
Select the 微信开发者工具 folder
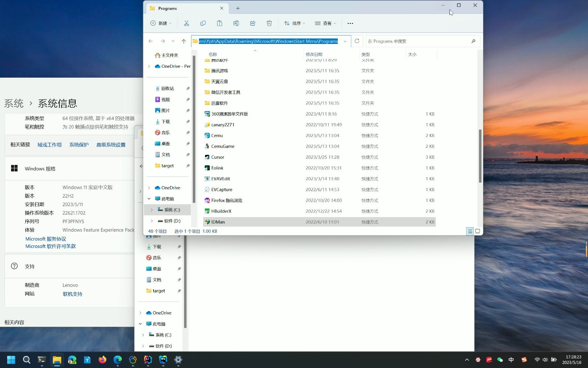click(319, 92)
